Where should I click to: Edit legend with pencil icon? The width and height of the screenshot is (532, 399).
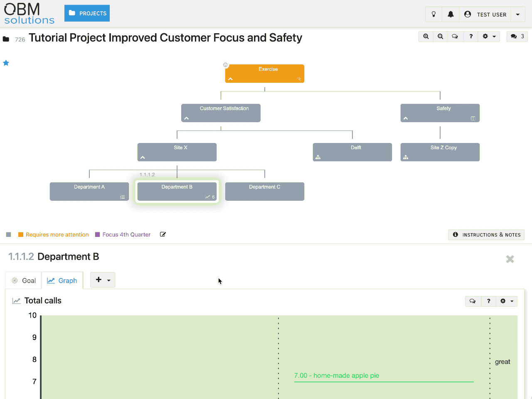point(163,234)
